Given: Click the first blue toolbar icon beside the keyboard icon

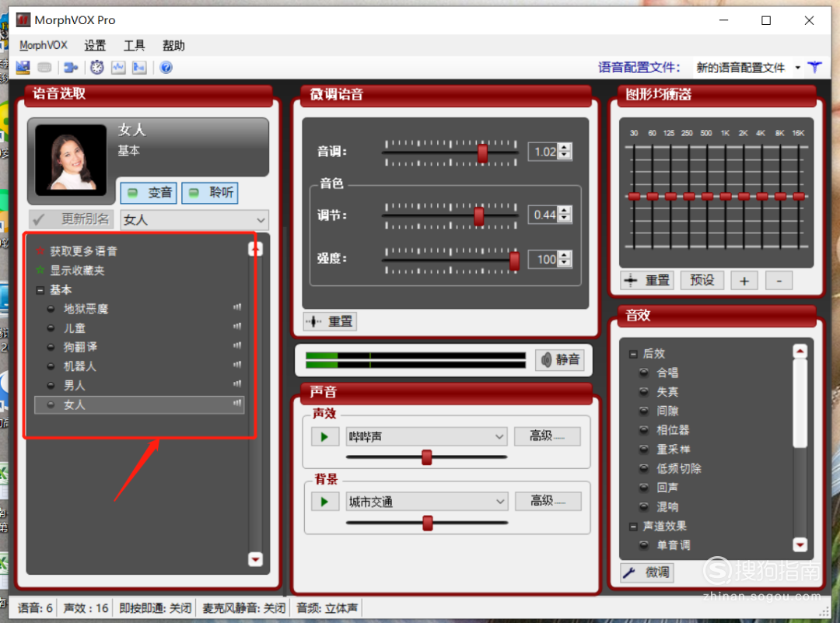Looking at the screenshot, I should 23,68.
